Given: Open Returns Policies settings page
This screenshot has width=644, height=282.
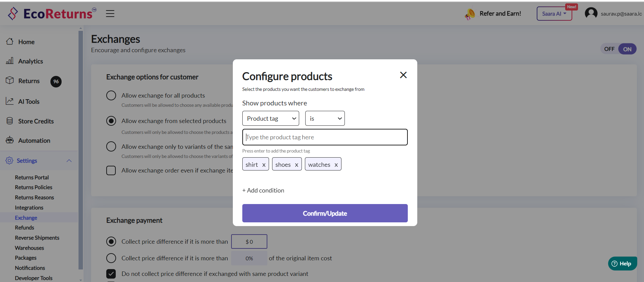Looking at the screenshot, I should point(34,187).
